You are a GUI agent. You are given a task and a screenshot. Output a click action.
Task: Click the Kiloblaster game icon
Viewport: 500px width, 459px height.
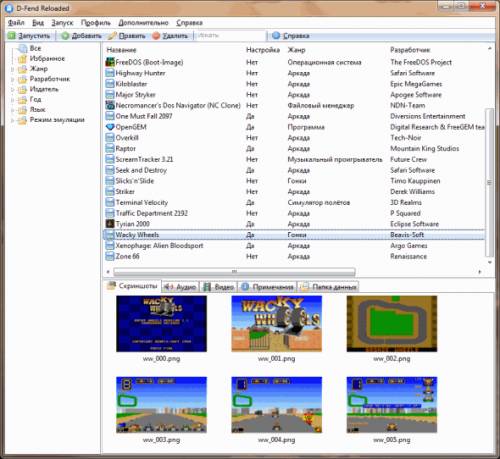click(110, 84)
